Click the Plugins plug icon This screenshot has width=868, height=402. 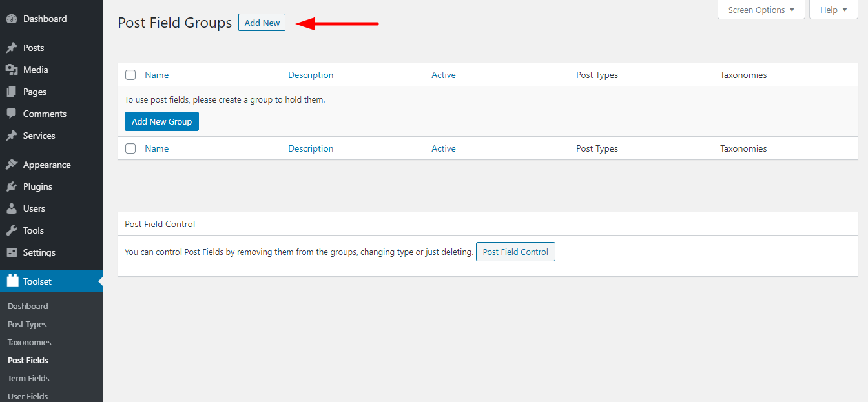pyautogui.click(x=12, y=186)
